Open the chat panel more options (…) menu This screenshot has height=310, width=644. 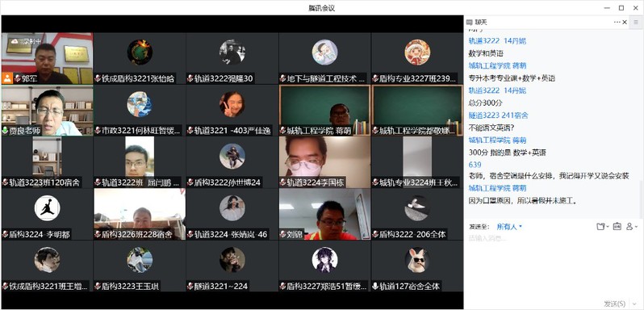tap(617, 22)
